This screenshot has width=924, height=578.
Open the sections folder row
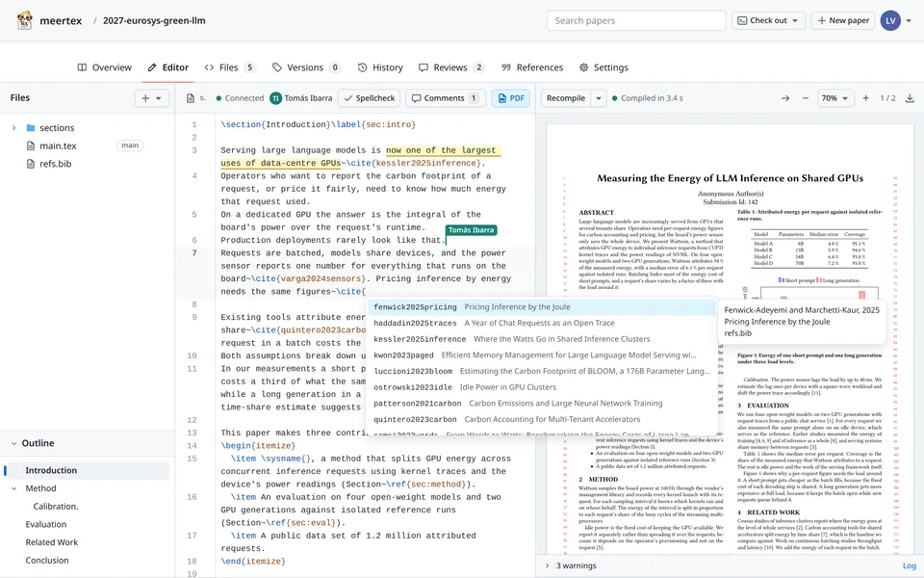coord(88,128)
